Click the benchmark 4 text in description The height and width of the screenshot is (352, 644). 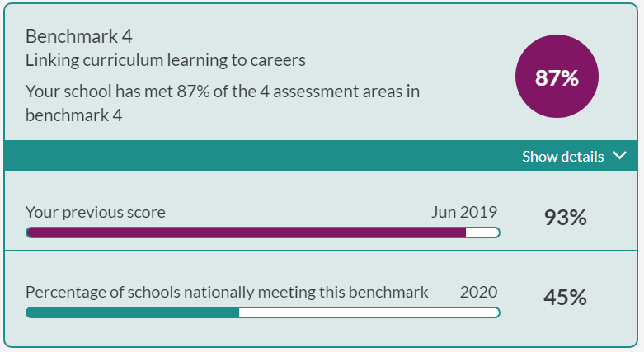point(74,115)
